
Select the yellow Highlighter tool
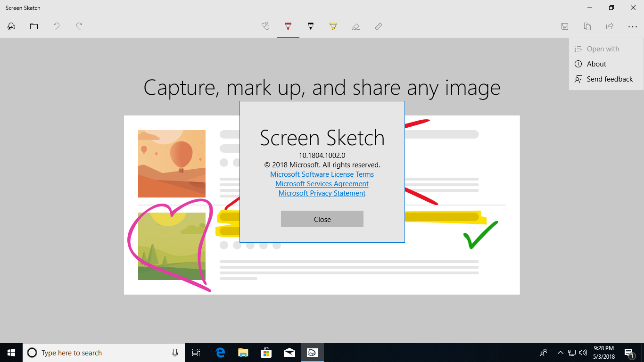coord(333,26)
